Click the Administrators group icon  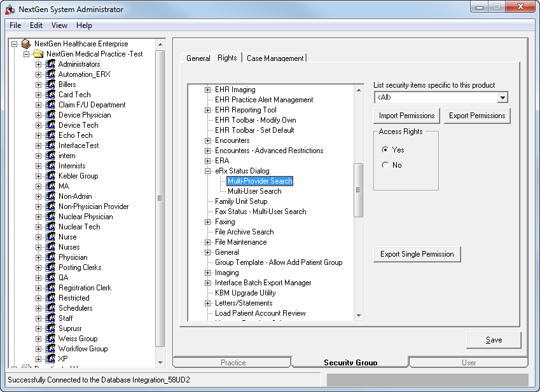click(50, 64)
